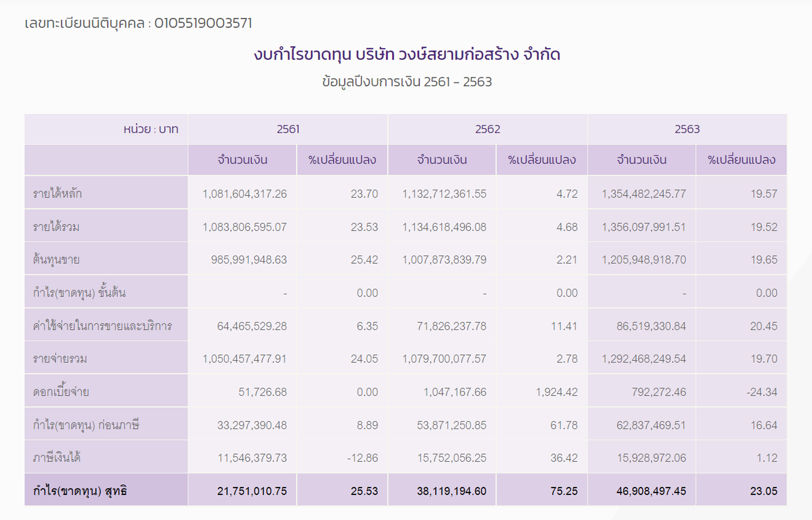Click the 1,924.42 percent change cell

point(556,392)
